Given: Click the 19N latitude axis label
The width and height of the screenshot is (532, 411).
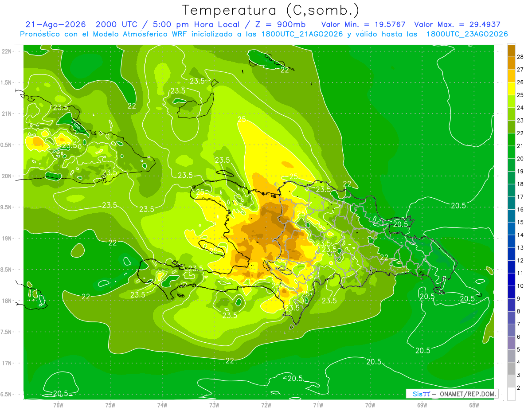Looking at the screenshot, I should pos(7,239).
